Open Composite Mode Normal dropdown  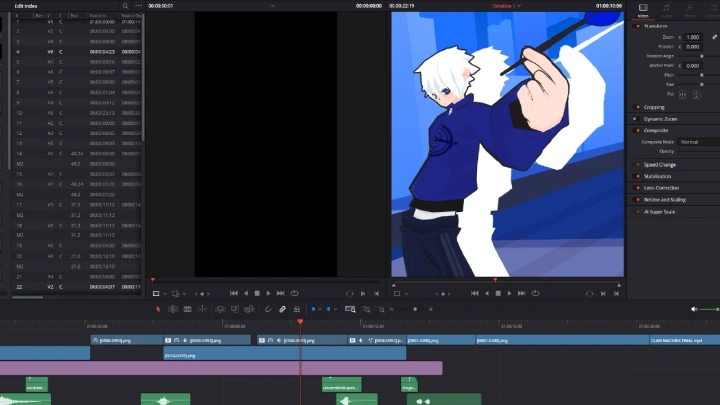698,142
